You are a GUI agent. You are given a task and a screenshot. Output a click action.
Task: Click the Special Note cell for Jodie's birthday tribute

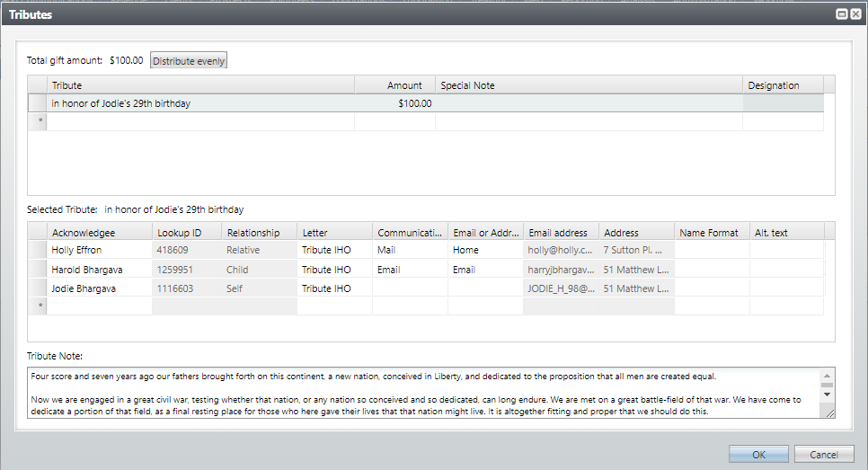[x=589, y=103]
